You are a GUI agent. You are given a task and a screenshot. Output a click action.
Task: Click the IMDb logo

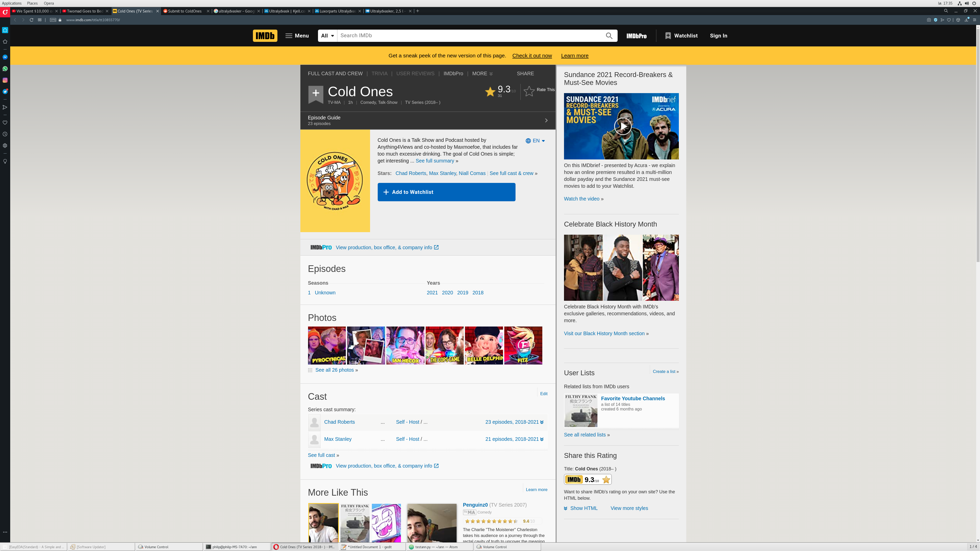click(265, 36)
